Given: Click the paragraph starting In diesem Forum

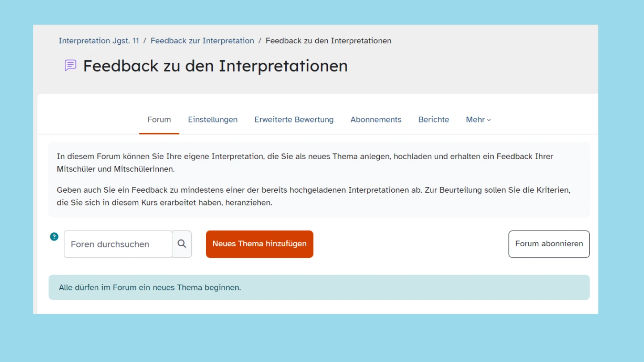Looking at the screenshot, I should [x=305, y=163].
